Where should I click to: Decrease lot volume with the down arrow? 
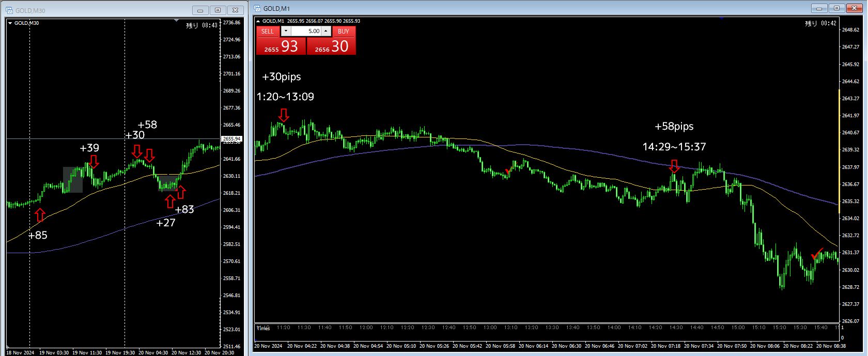(x=286, y=31)
